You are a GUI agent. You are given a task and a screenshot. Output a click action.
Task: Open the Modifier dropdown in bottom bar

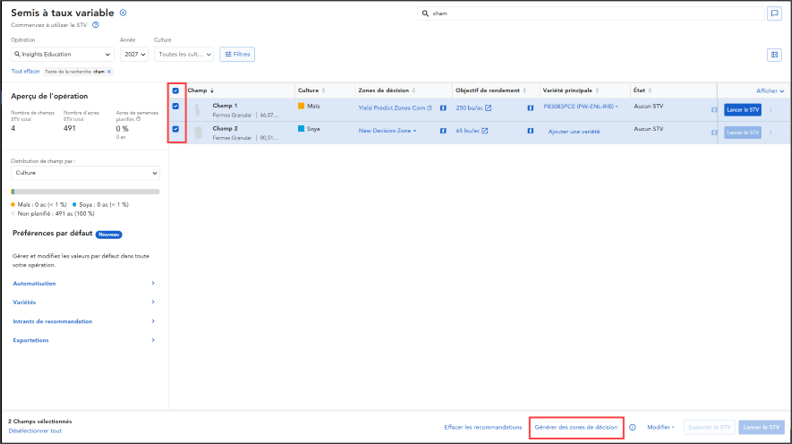[661, 427]
